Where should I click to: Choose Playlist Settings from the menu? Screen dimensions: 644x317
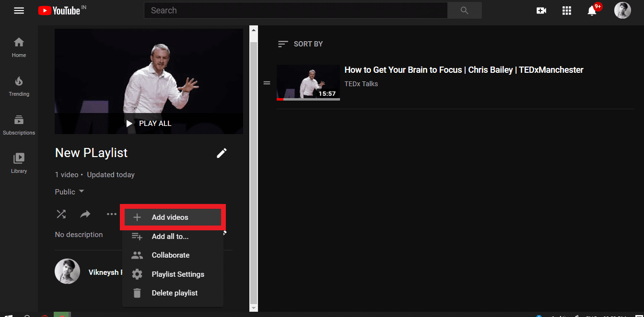pos(178,274)
